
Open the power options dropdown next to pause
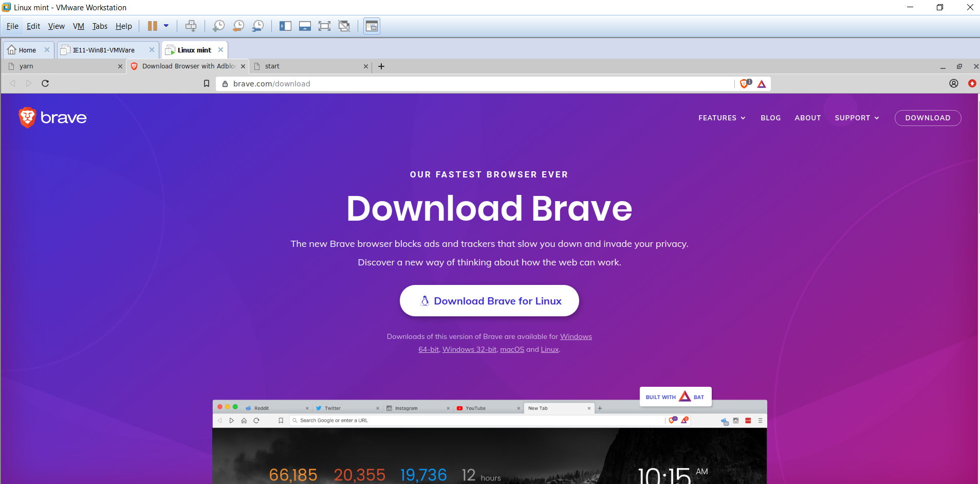click(165, 26)
